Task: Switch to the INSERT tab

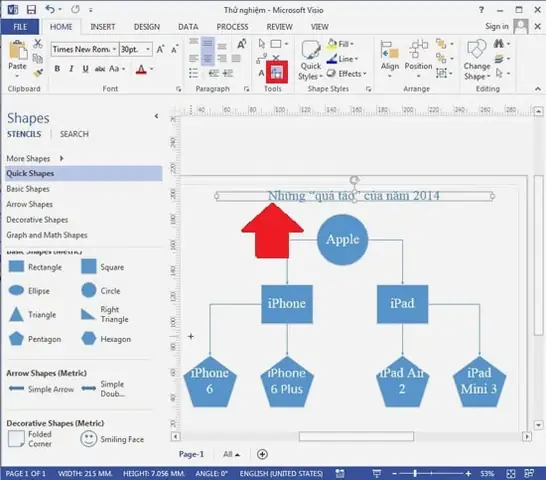Action: click(x=103, y=27)
